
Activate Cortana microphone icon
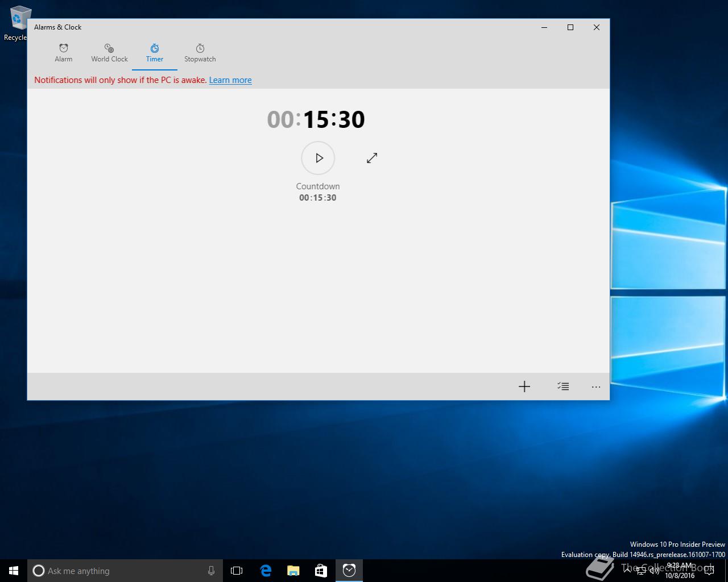pyautogui.click(x=211, y=571)
